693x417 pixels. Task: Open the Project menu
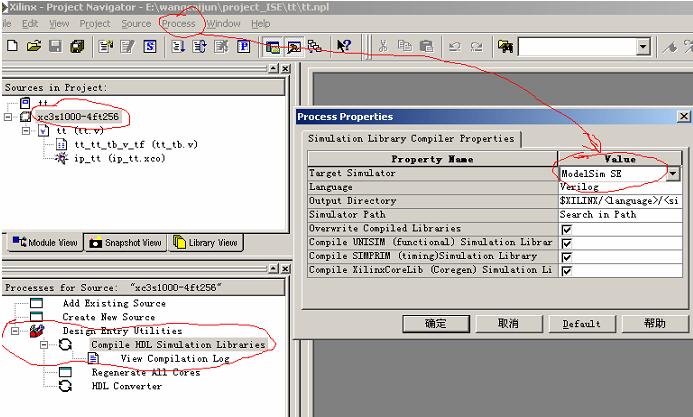coord(95,23)
